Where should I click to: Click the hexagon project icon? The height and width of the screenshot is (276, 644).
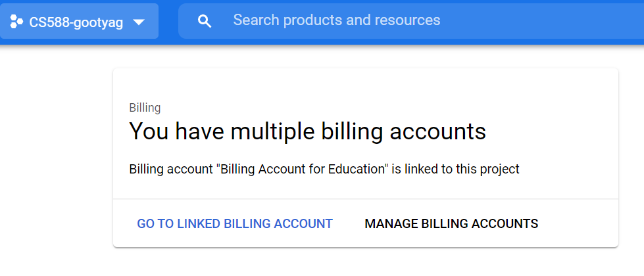point(16,22)
